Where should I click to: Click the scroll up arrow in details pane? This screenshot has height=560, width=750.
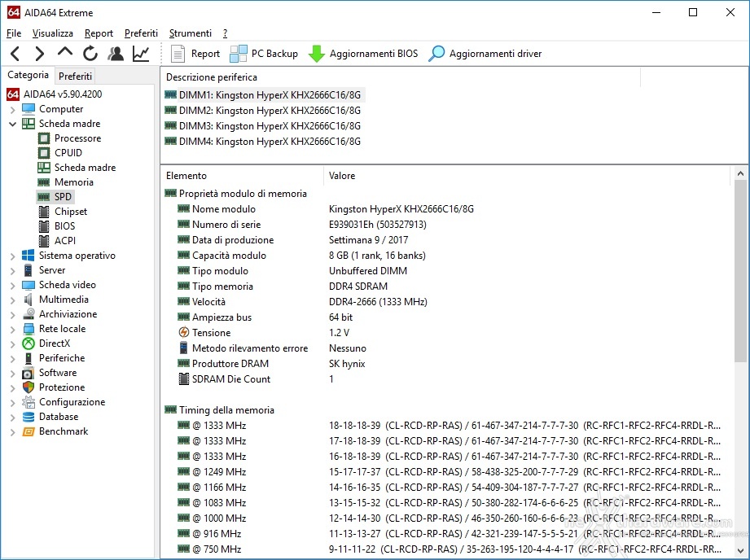740,173
